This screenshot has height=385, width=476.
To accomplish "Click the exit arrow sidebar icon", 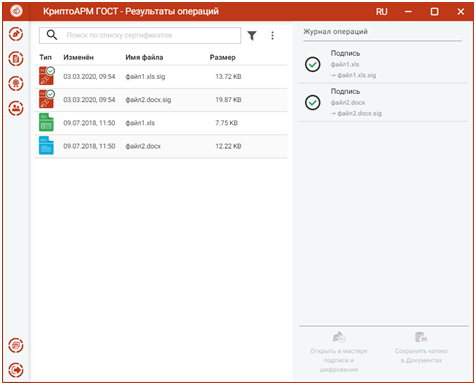I will (16, 370).
